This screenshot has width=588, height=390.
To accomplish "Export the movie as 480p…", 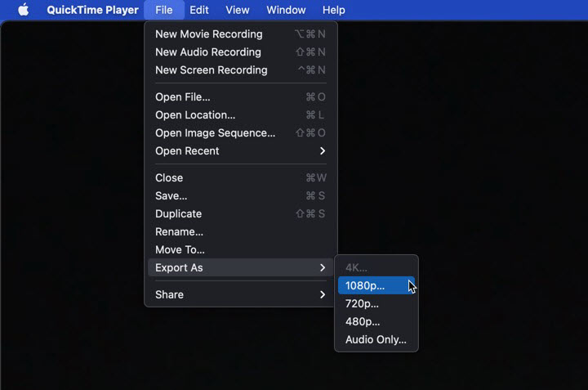I will pos(376,321).
